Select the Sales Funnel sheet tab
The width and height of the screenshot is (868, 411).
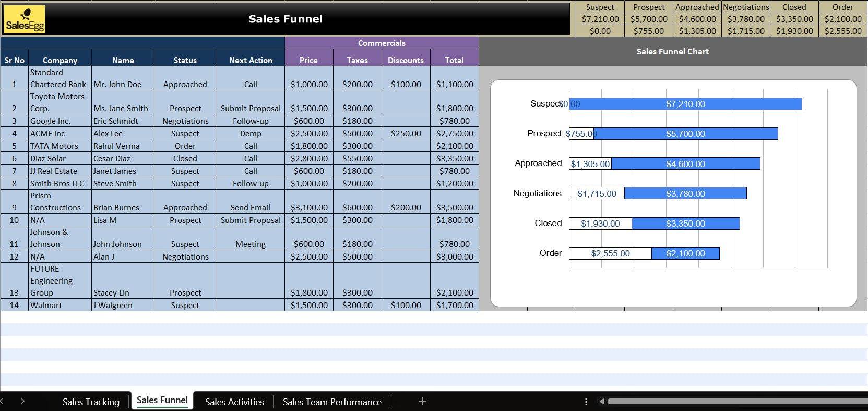pyautogui.click(x=162, y=401)
